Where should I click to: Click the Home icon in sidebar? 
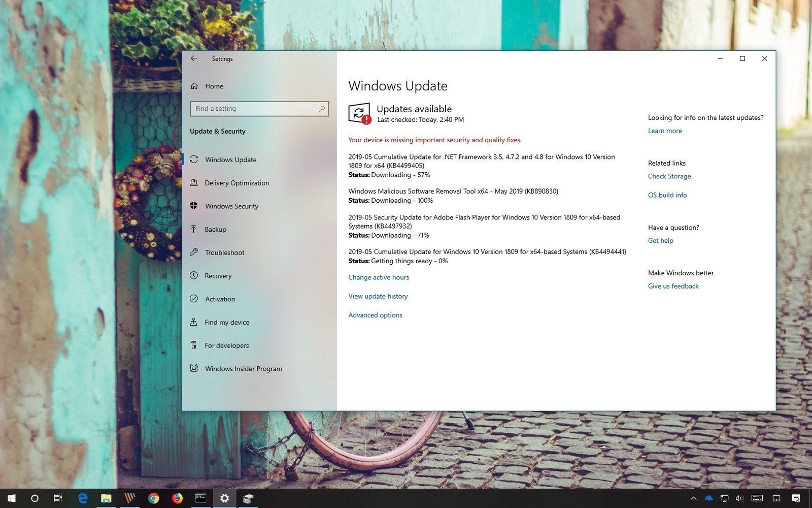tap(194, 86)
